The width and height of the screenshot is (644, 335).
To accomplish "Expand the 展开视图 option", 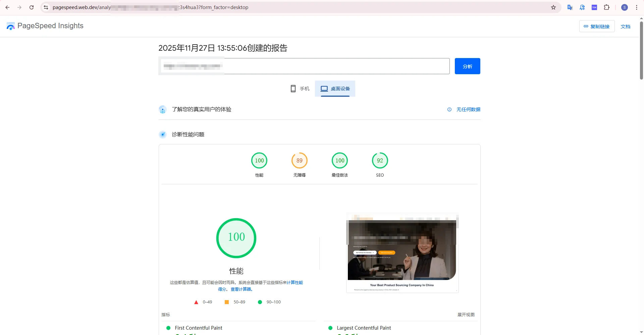I will 466,315.
